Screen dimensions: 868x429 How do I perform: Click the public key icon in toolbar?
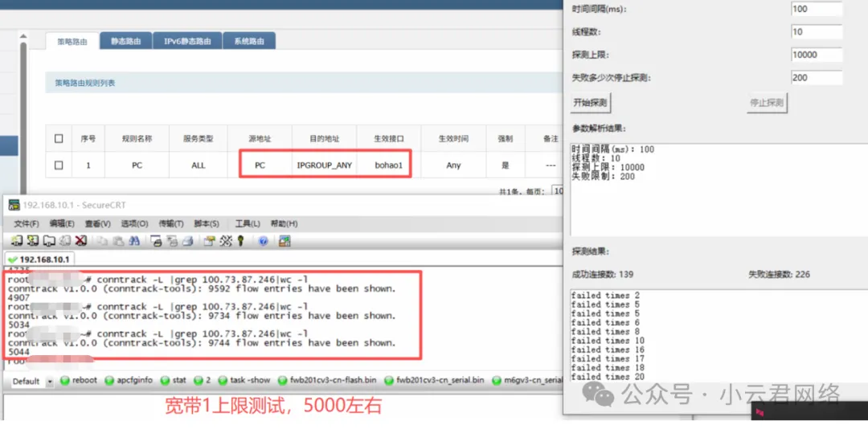point(240,241)
